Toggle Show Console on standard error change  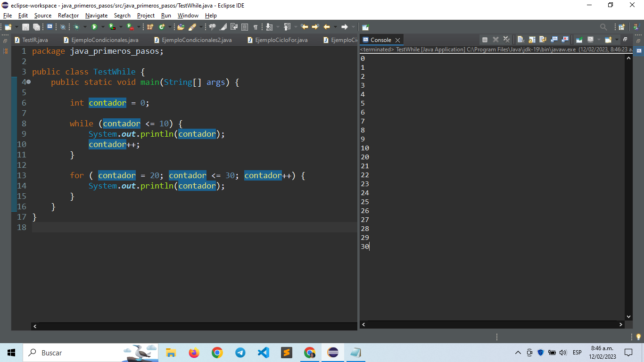click(565, 40)
